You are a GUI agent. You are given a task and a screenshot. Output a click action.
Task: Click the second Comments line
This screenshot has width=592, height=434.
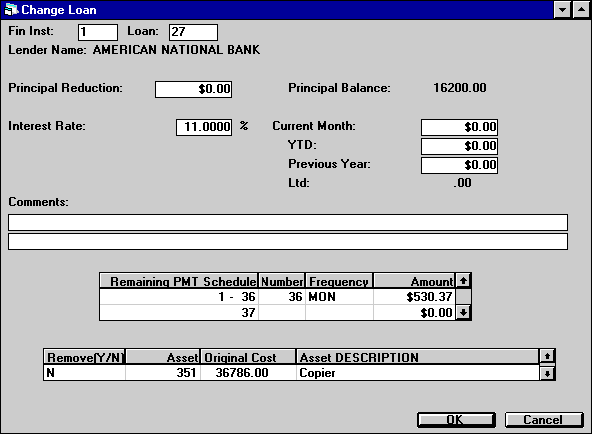click(288, 242)
